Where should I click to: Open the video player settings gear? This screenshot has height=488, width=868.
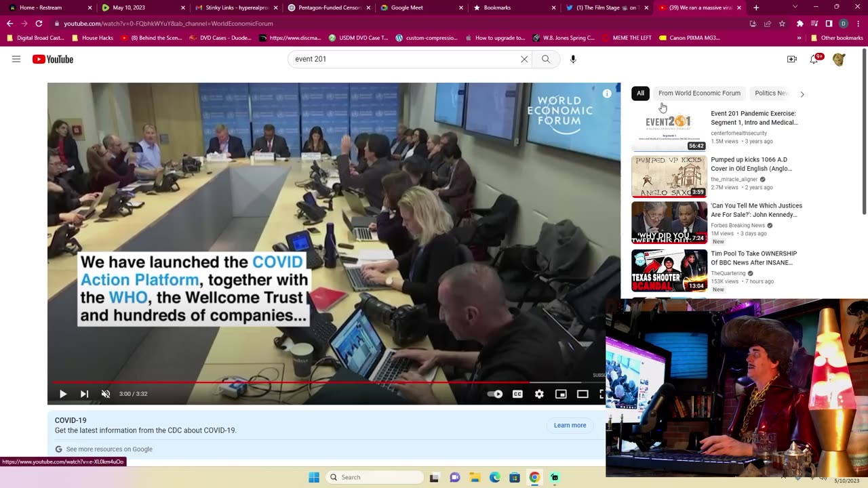click(x=539, y=394)
